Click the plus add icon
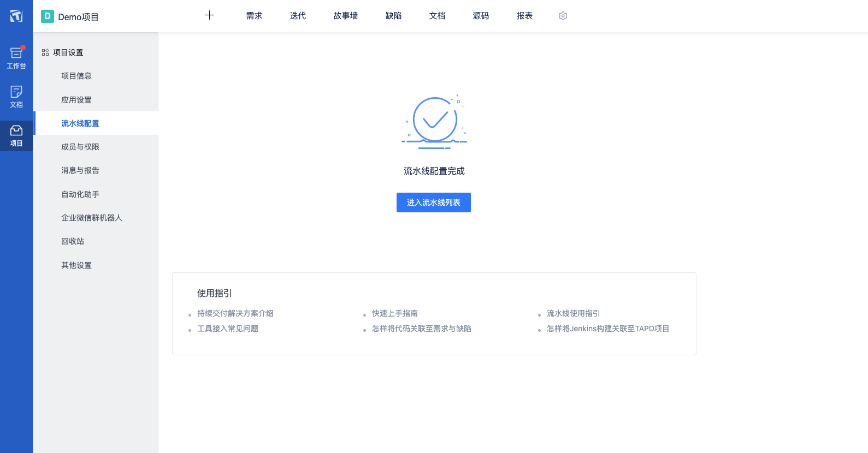The width and height of the screenshot is (868, 453). pos(209,15)
